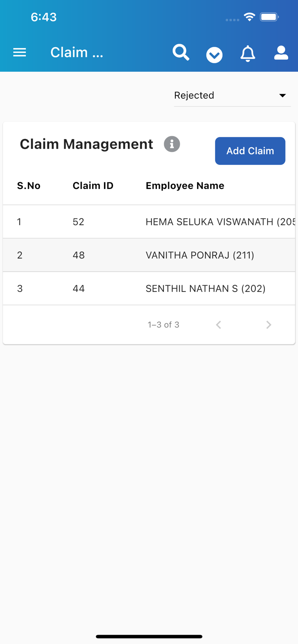Image resolution: width=298 pixels, height=644 pixels.
Task: Tap the next page chevron in pagination
Action: click(x=268, y=325)
